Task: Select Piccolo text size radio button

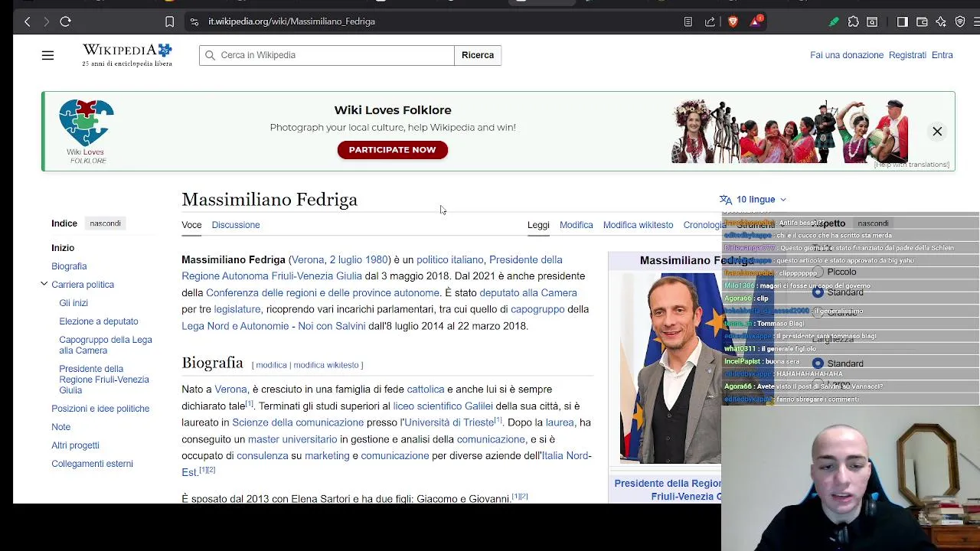Action: [818, 272]
